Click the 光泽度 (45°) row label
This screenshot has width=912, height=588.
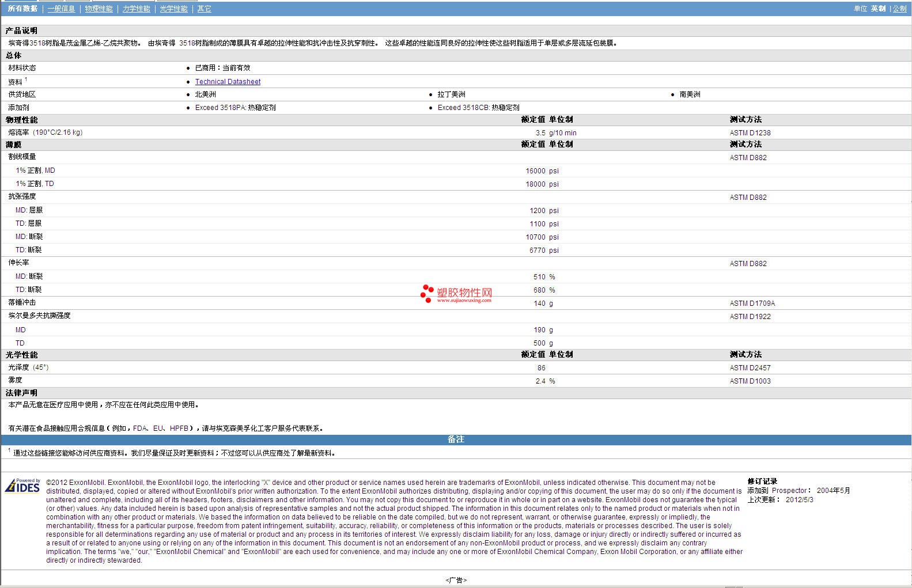(28, 367)
